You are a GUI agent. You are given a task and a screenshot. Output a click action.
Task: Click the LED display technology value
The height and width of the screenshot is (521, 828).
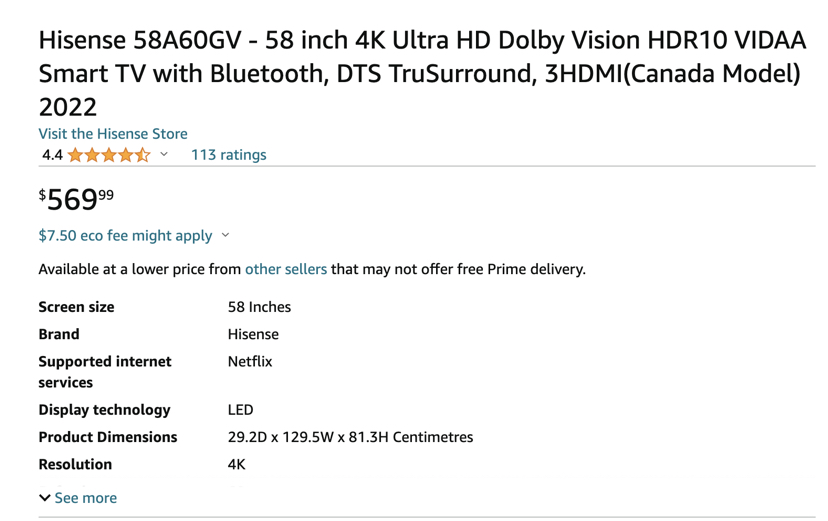pos(240,410)
